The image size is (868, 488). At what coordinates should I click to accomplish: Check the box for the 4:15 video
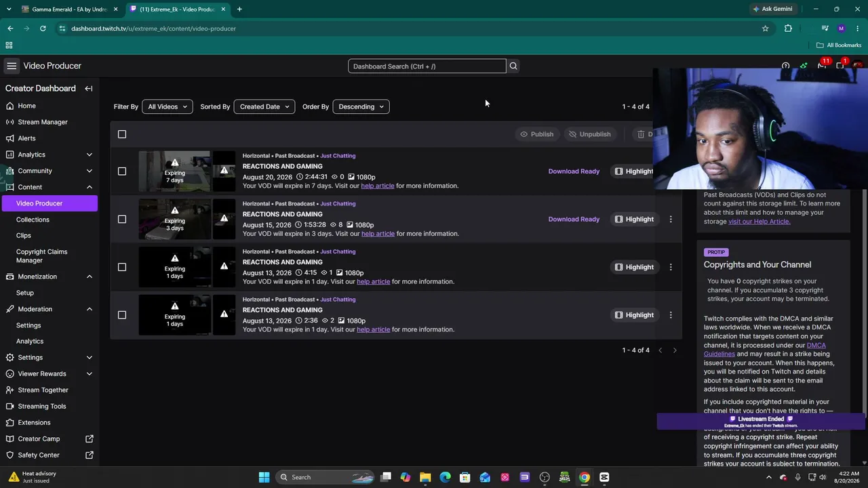tap(122, 267)
